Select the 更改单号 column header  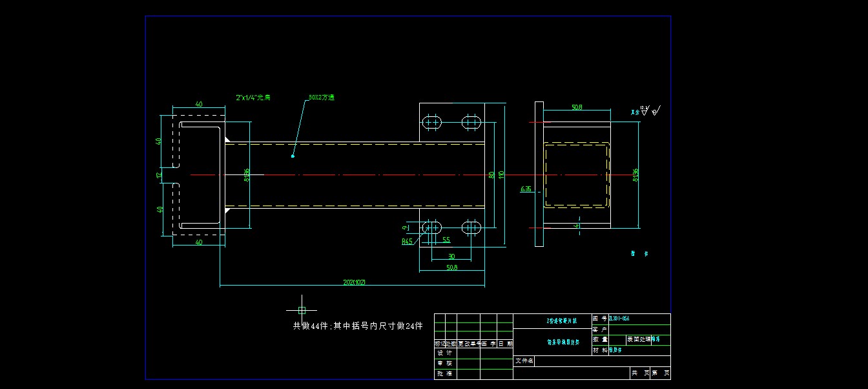point(468,344)
